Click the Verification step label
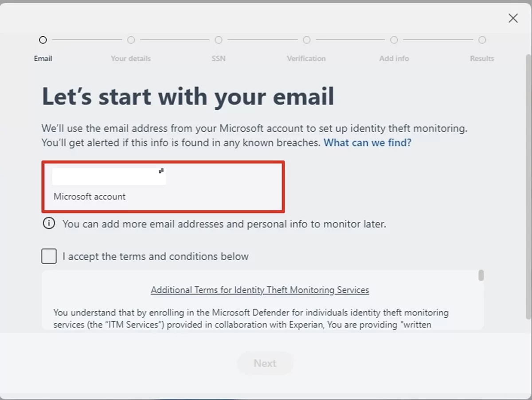This screenshot has height=400, width=532. coord(306,58)
